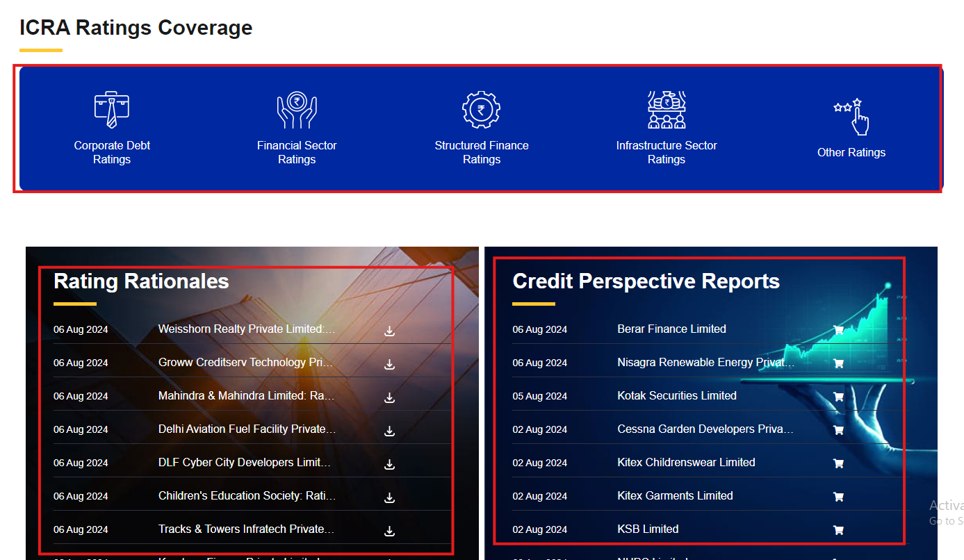This screenshot has height=560, width=964.
Task: Open Cessna Garden Developers report link
Action: (x=705, y=429)
